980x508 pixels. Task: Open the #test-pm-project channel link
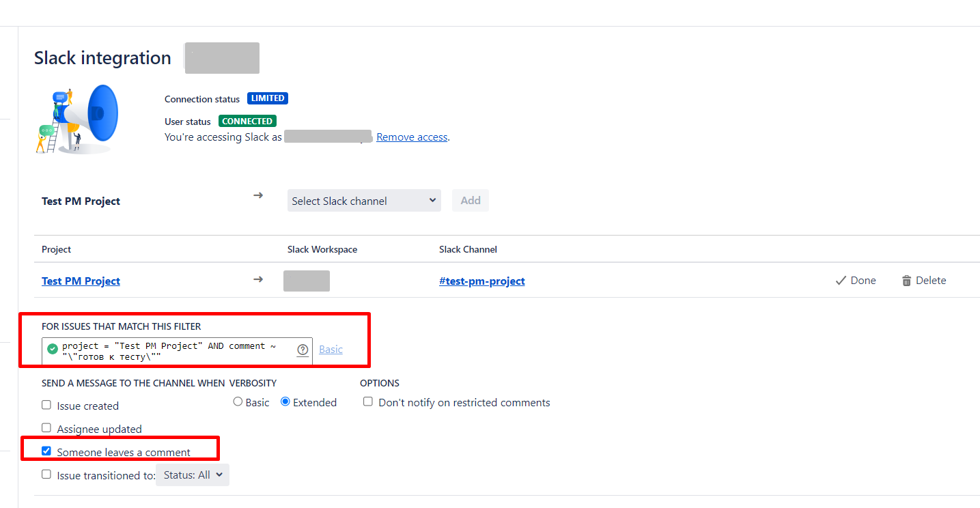[482, 281]
